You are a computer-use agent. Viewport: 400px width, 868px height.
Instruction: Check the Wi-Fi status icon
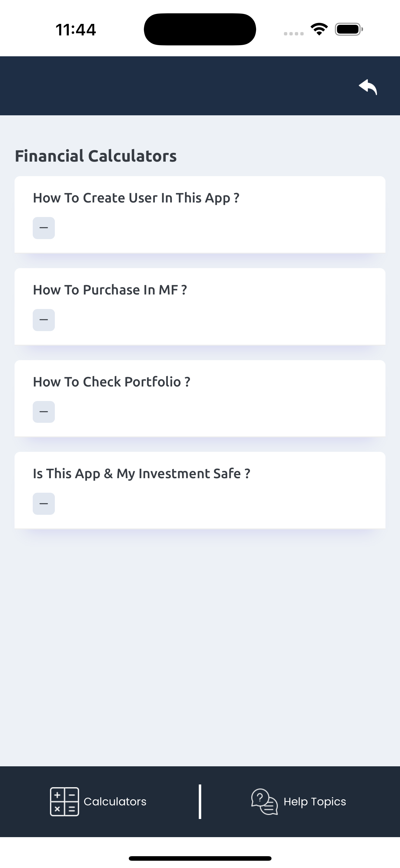click(x=319, y=29)
